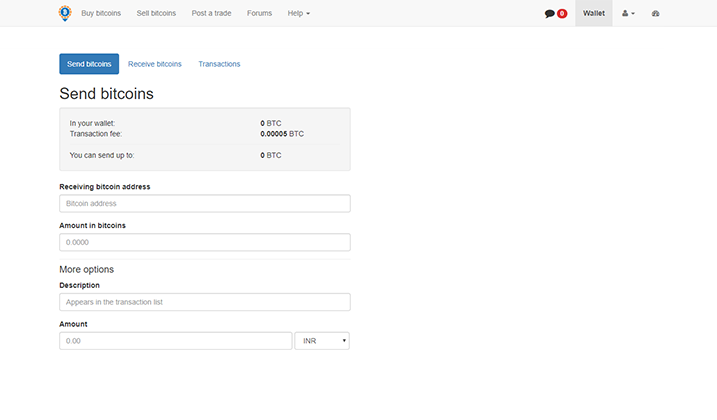The width and height of the screenshot is (717, 420).
Task: Expand the Help dropdown menu
Action: click(298, 14)
